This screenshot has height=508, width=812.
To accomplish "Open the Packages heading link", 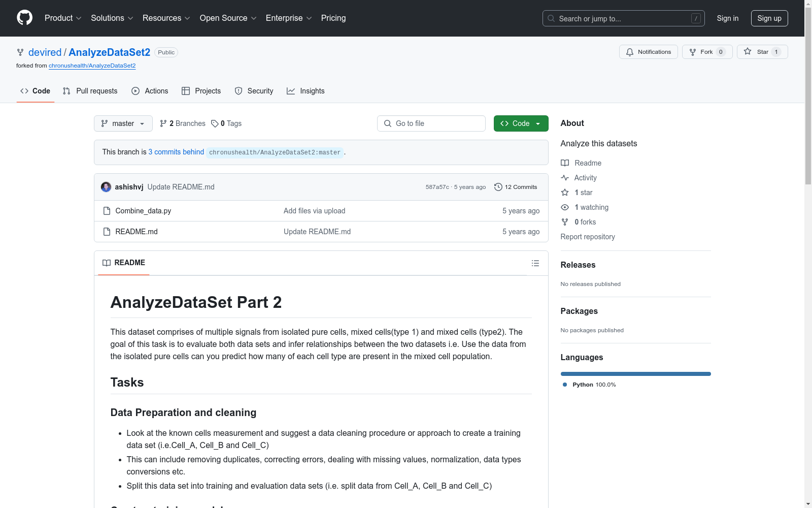I will pos(579,311).
